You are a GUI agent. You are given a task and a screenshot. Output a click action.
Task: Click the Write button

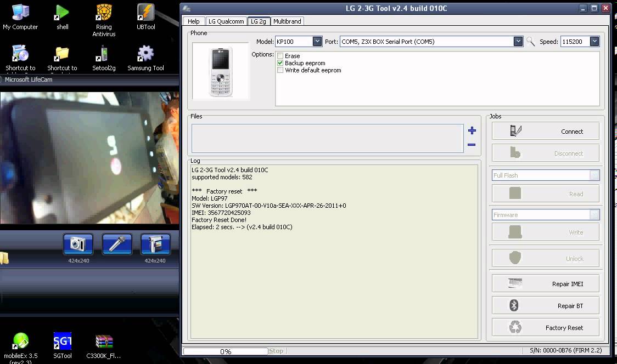[x=546, y=232]
